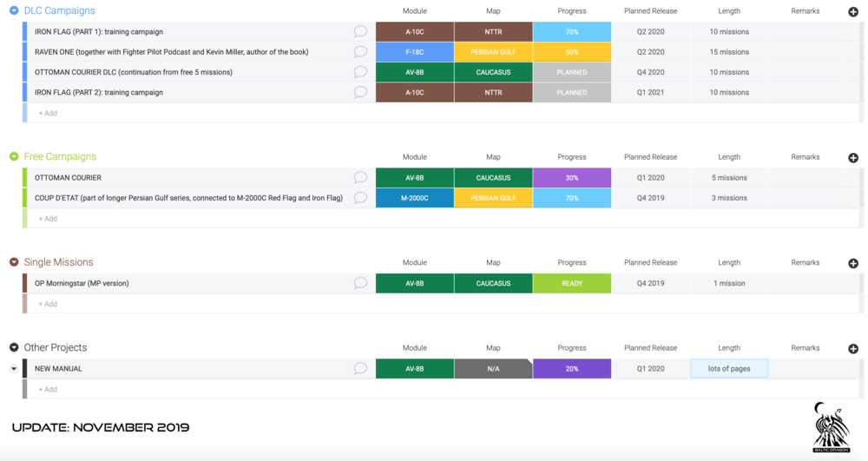Sort by the Planned Release column in DLC Campaigns
The width and height of the screenshot is (868, 461).
click(x=650, y=11)
